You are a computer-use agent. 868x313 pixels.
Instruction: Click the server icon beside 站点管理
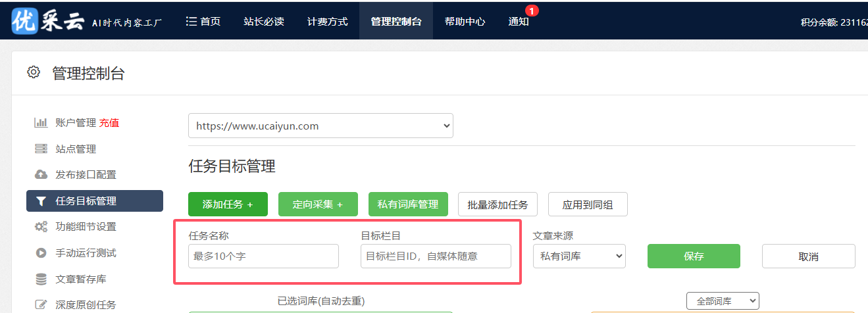pyautogui.click(x=41, y=149)
